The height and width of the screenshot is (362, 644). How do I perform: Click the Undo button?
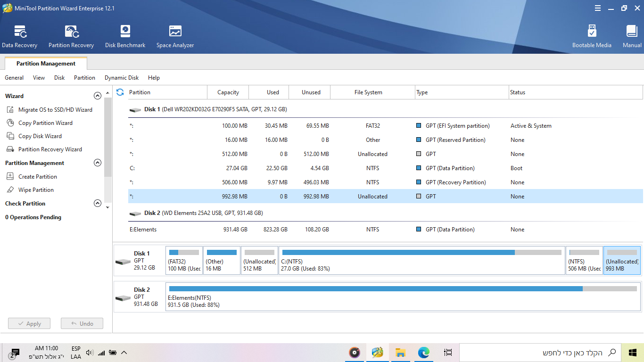[x=82, y=323]
